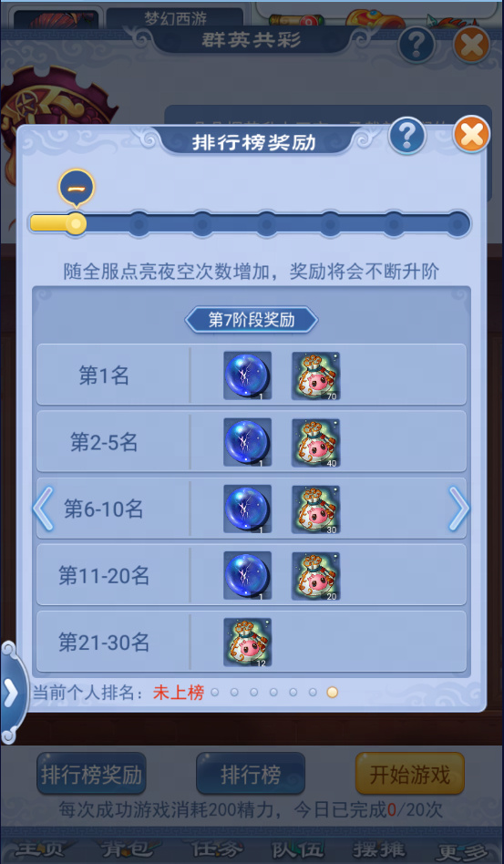Viewport: 504px width, 864px height.
Task: Close the 排行榜奖励 dialog
Action: 472,135
